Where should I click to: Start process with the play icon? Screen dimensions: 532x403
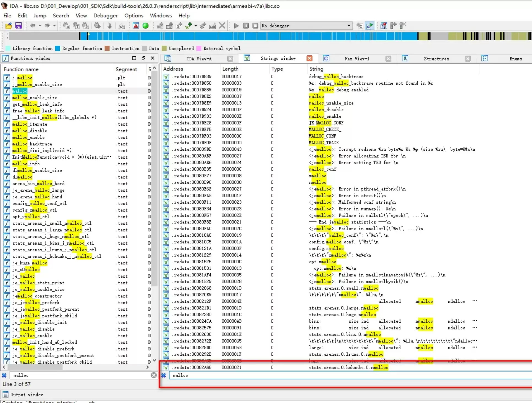(x=236, y=26)
